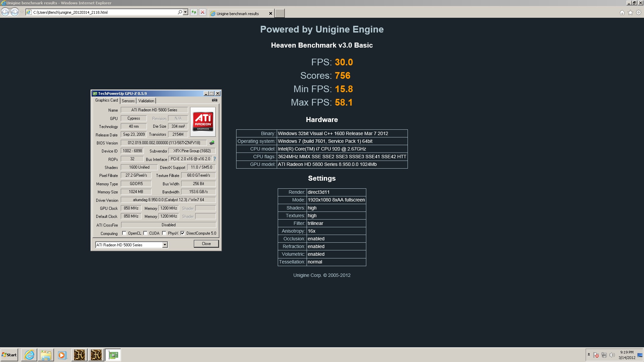Click the GPU-Z Close button

[206, 244]
